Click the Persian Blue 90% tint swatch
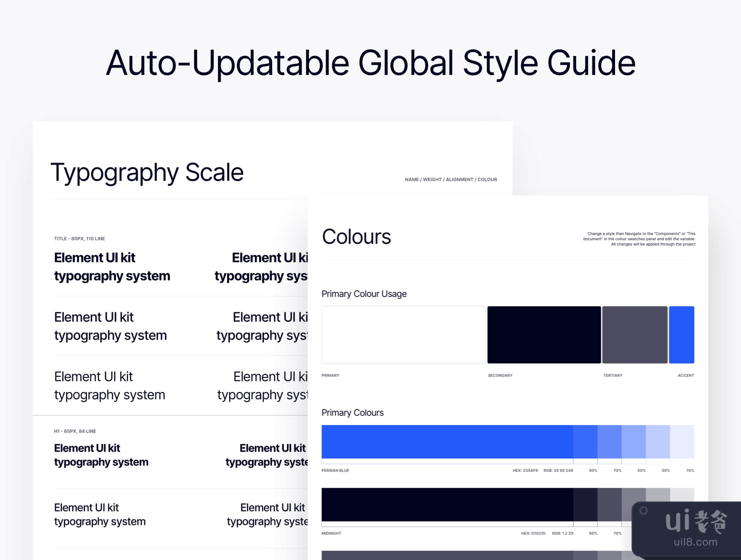Screen dimensions: 741x560 point(585,441)
